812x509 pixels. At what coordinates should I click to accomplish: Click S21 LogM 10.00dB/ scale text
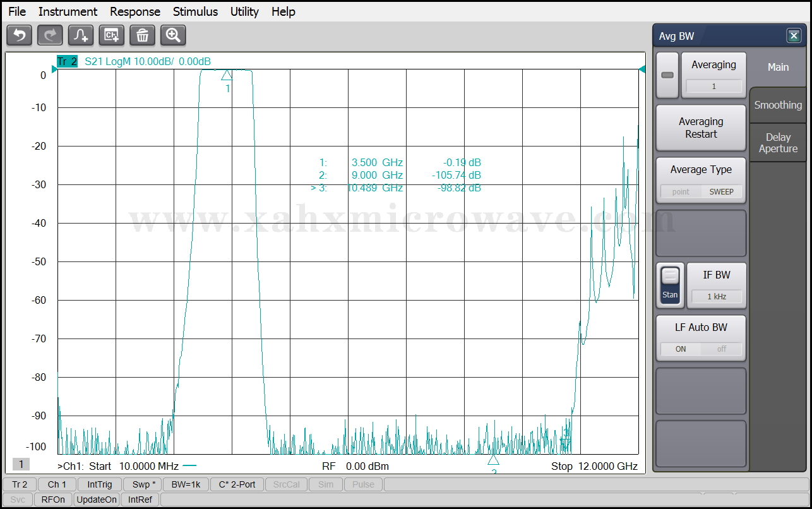129,61
